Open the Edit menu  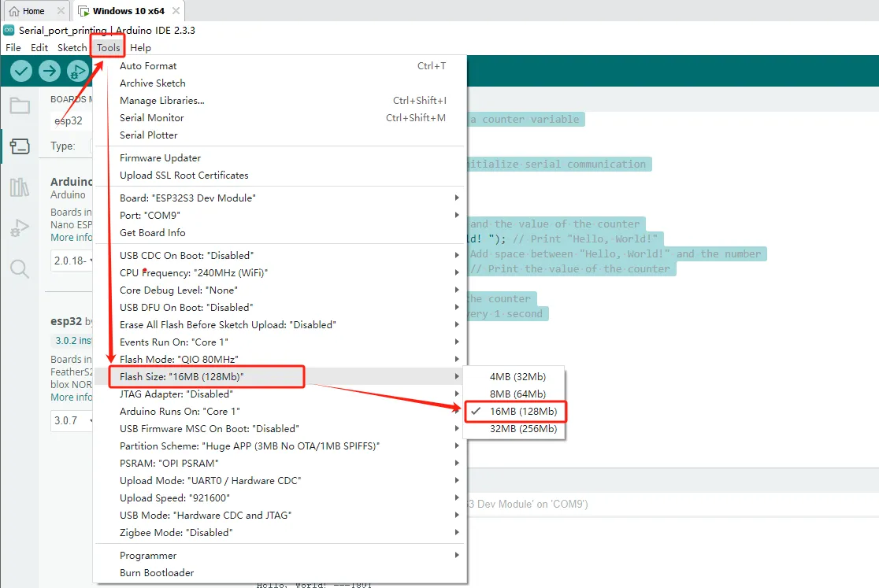39,47
